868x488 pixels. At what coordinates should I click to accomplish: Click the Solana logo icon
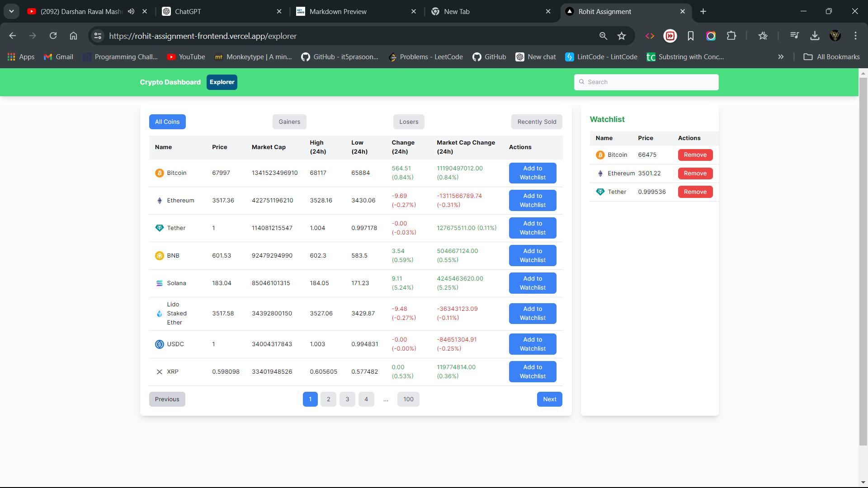(159, 283)
